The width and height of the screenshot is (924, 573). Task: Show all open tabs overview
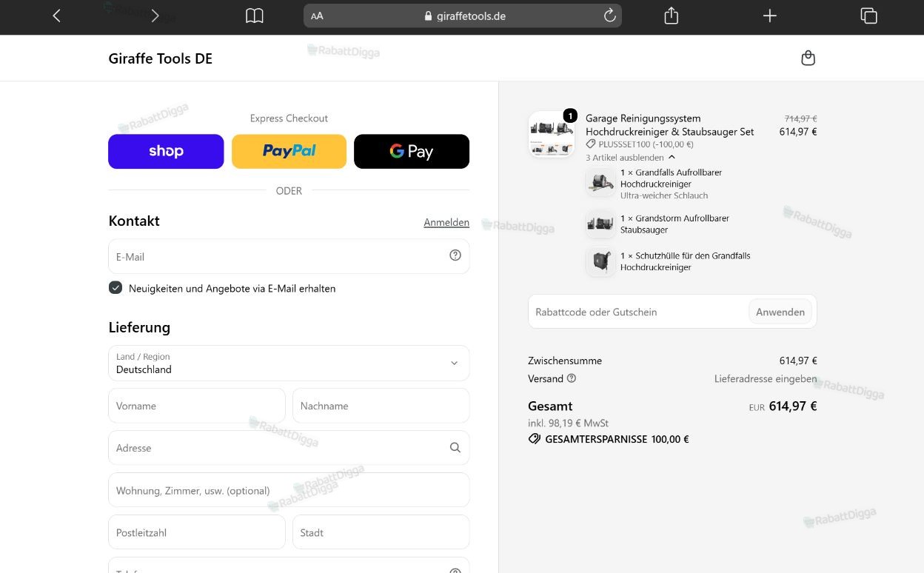868,16
